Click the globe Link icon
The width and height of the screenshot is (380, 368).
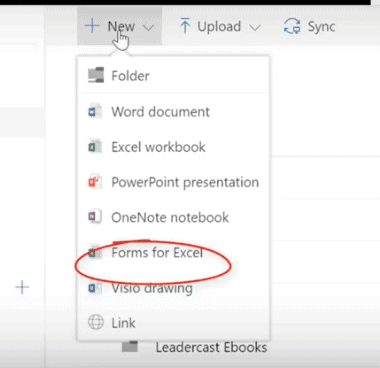(x=96, y=322)
